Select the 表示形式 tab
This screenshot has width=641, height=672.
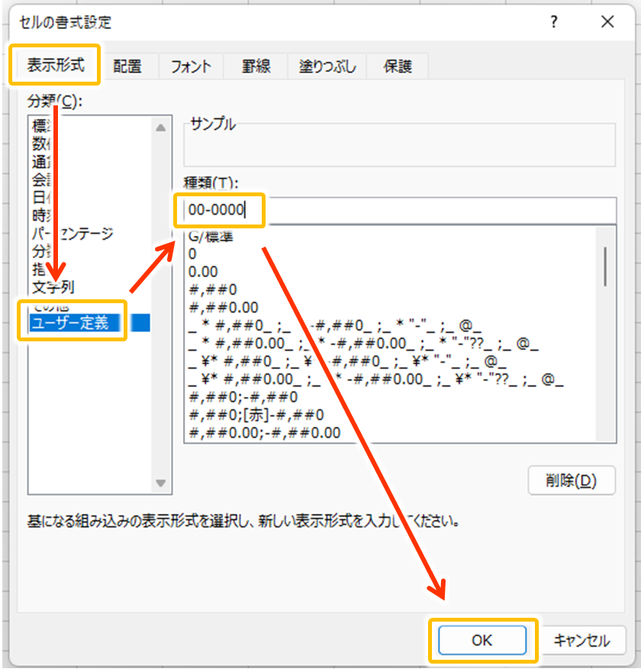[x=56, y=66]
